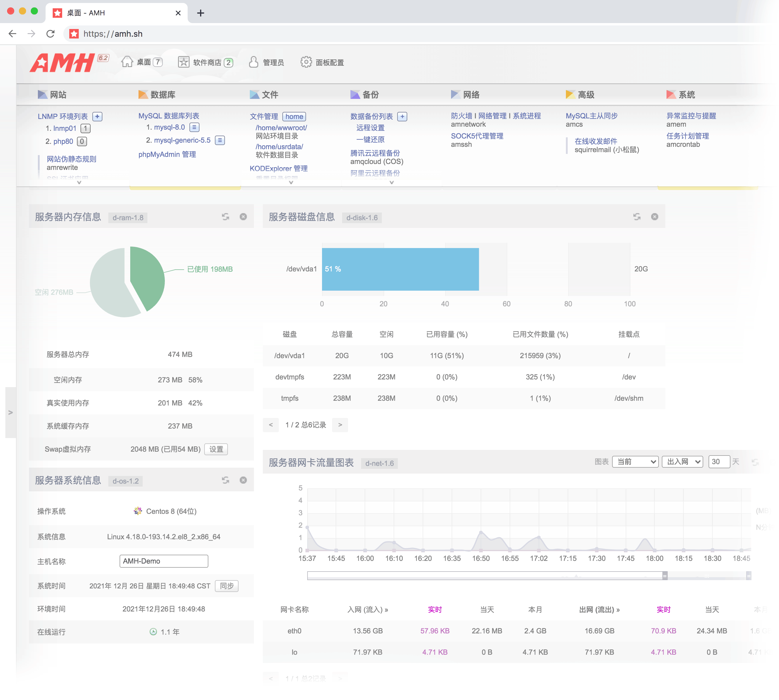Open /home/usrdata/ directory link
Screen dimensions: 779x700
[279, 147]
